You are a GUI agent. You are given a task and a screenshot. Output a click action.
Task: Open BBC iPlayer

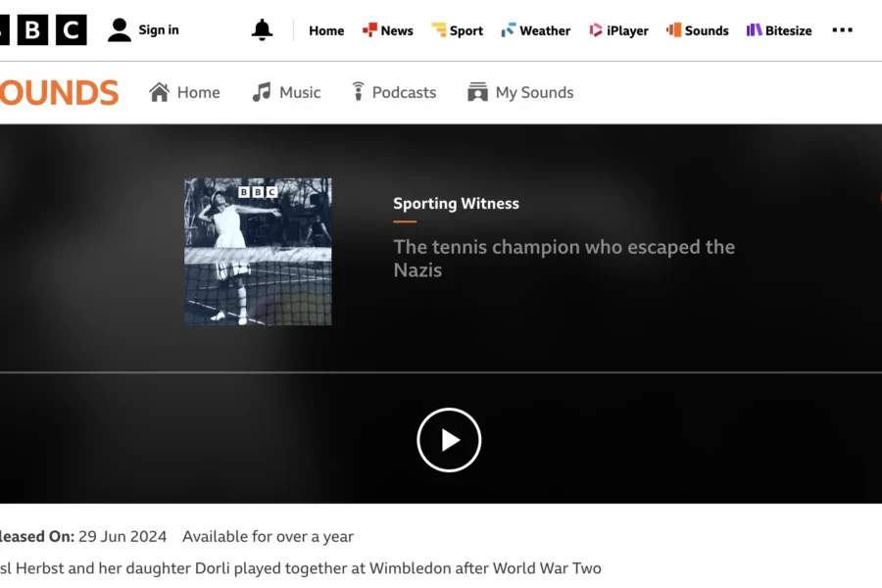click(618, 30)
